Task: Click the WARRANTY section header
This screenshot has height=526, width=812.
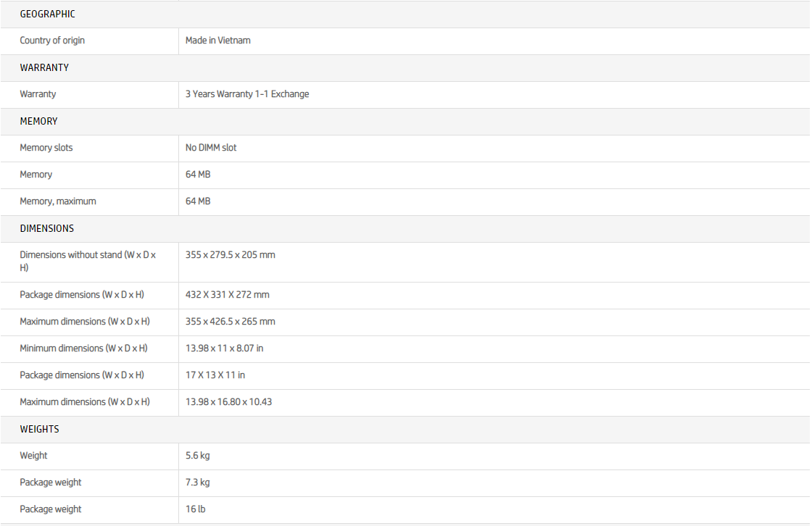Action: (44, 67)
